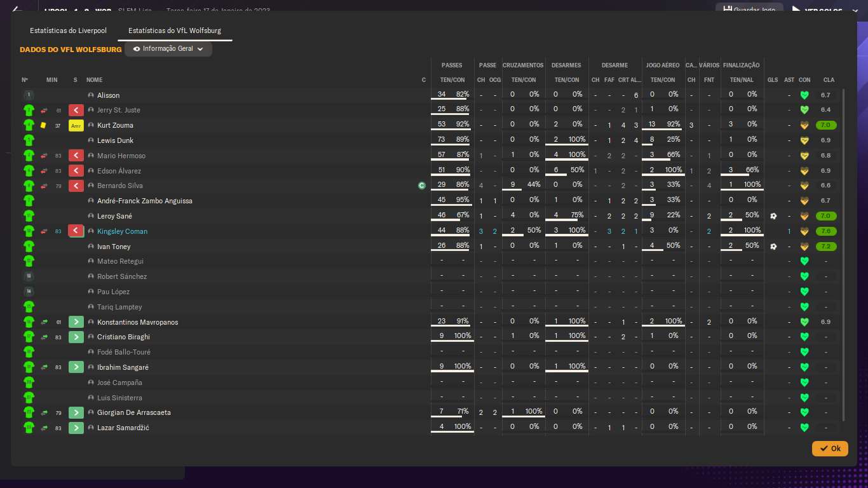Sort by the MIN column header
The image size is (868, 488).
coord(52,80)
